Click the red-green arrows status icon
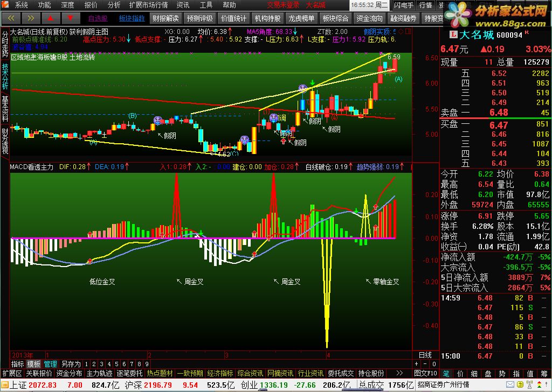 click(539, 384)
